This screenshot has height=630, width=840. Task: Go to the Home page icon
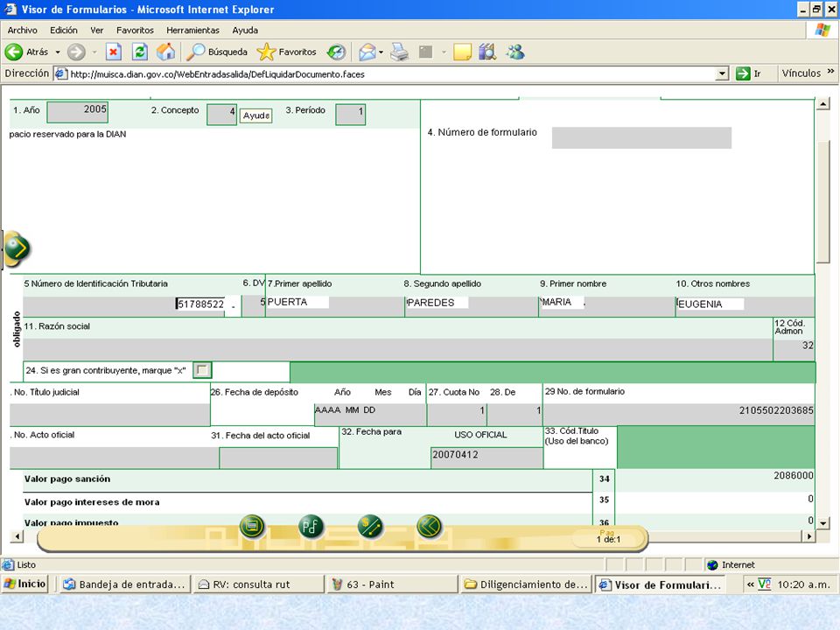tap(165, 52)
